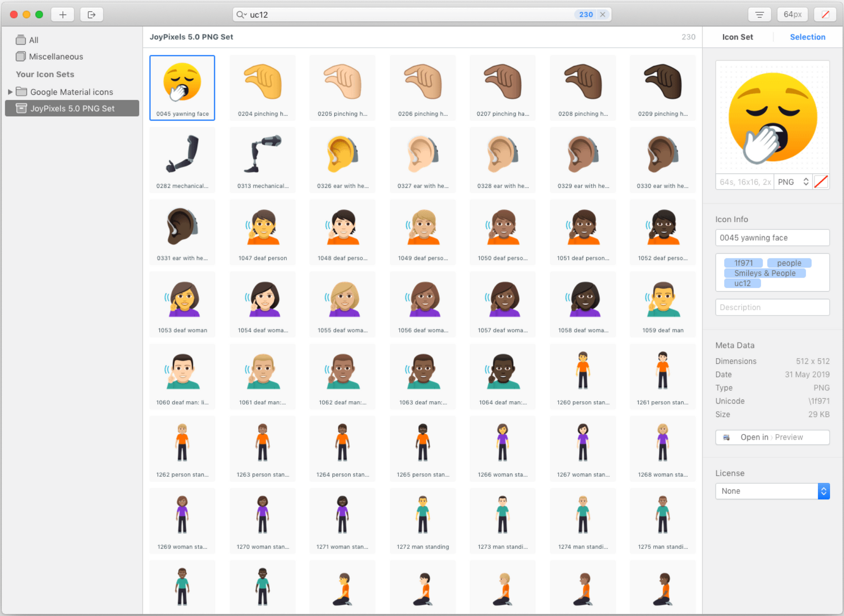Select the 1047 deaf person icon
The height and width of the screenshot is (616, 844).
click(262, 232)
